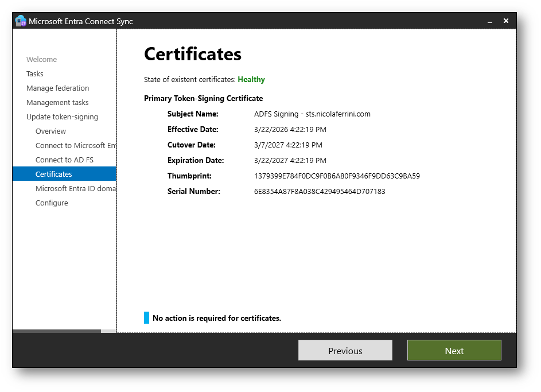Viewport: 541px width, 392px height.
Task: Click the Previous button
Action: (345, 351)
